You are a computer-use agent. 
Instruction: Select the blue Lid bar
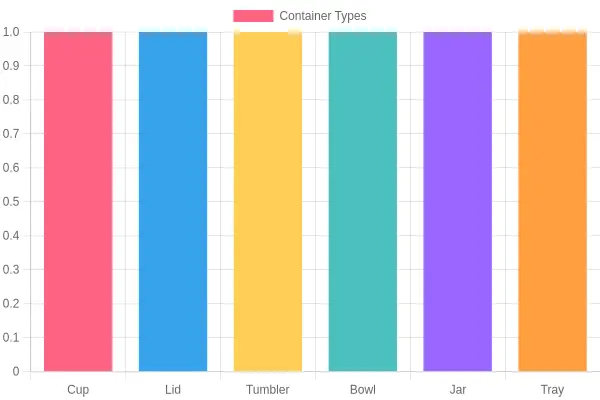(x=173, y=202)
